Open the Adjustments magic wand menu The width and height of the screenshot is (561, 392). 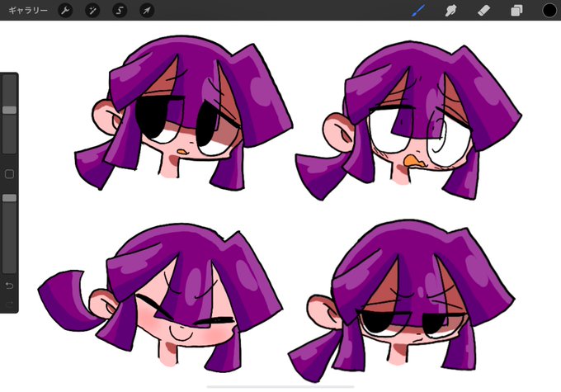(x=92, y=11)
